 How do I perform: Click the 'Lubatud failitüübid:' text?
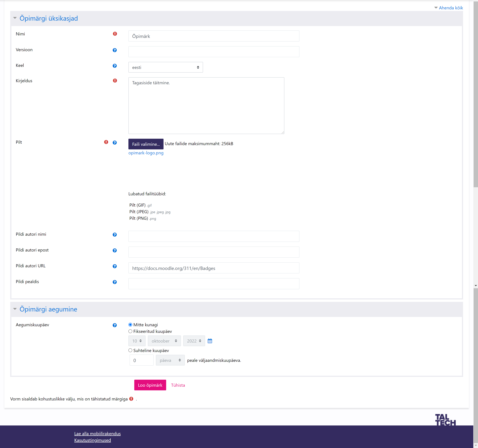click(x=147, y=194)
